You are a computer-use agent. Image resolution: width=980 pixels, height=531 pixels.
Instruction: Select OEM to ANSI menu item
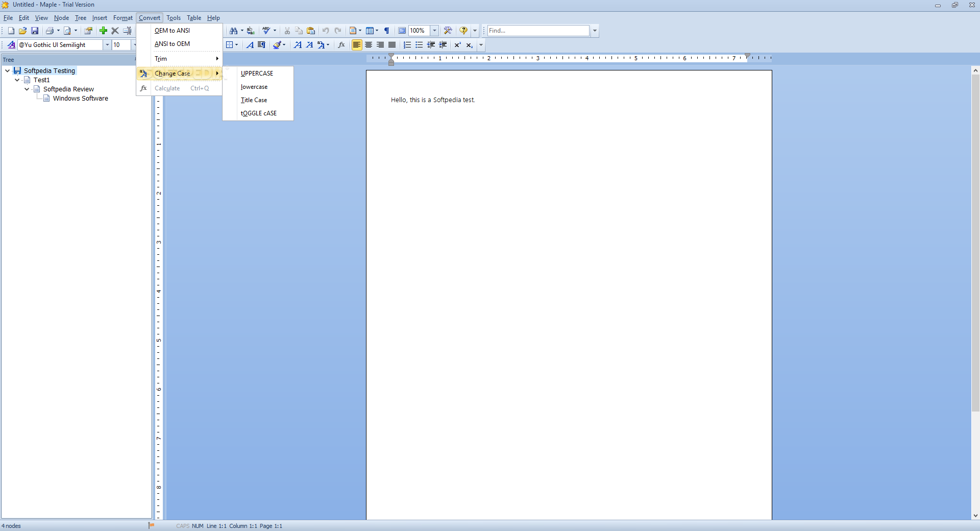point(179,31)
